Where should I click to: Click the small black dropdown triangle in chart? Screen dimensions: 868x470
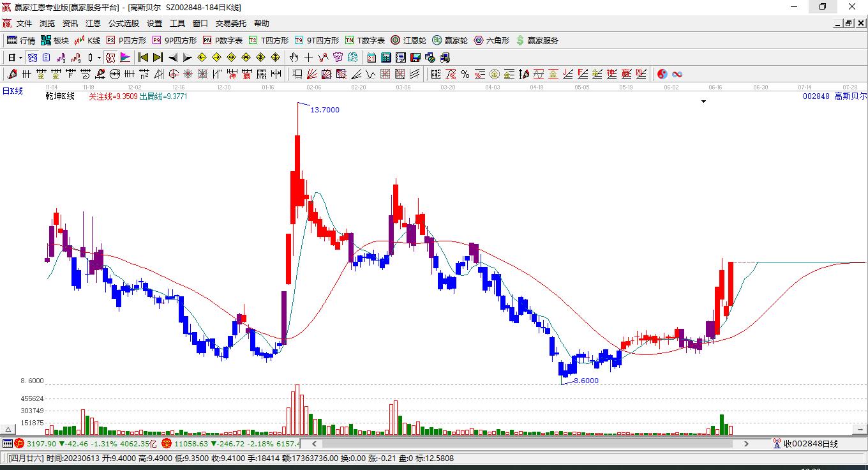[x=704, y=102]
